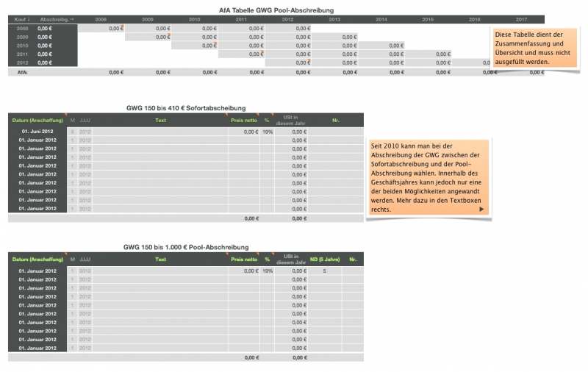Select the '01. Juni 2012' date cell
Image resolution: width=588 pixels, height=372 pixels.
click(x=37, y=132)
